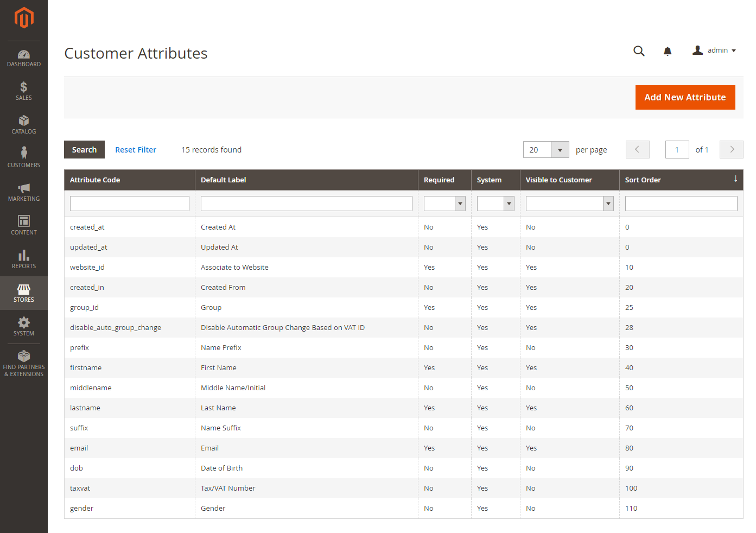
Task: Return to the Dashboard section
Action: 23,58
